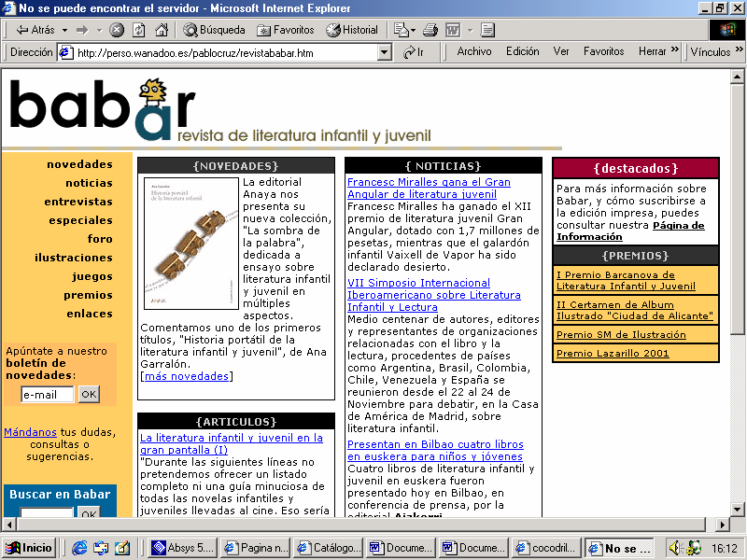Launch Internet Explorer from quick launch
Viewport: 747px width, 560px height.
click(79, 548)
